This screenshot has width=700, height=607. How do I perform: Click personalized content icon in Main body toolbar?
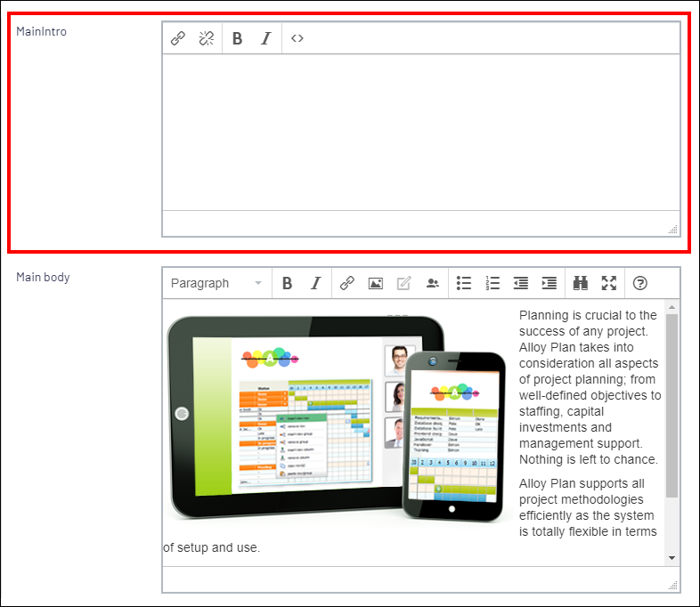(433, 283)
